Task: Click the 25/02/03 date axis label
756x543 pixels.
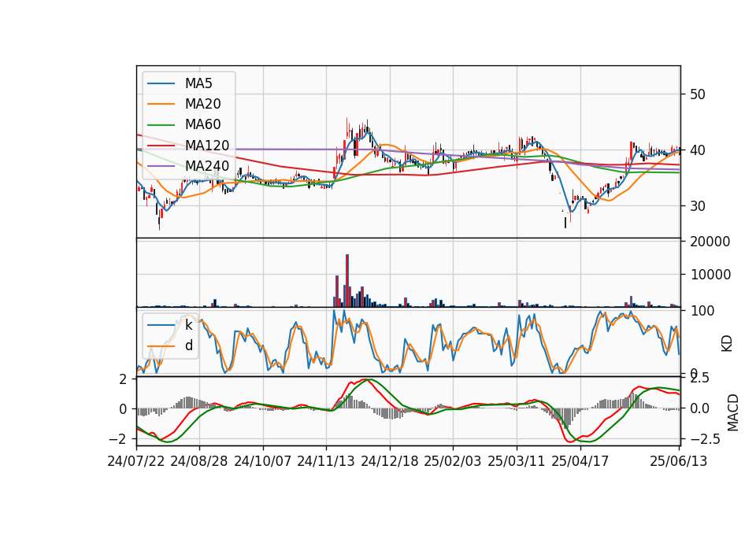Action: click(x=452, y=461)
